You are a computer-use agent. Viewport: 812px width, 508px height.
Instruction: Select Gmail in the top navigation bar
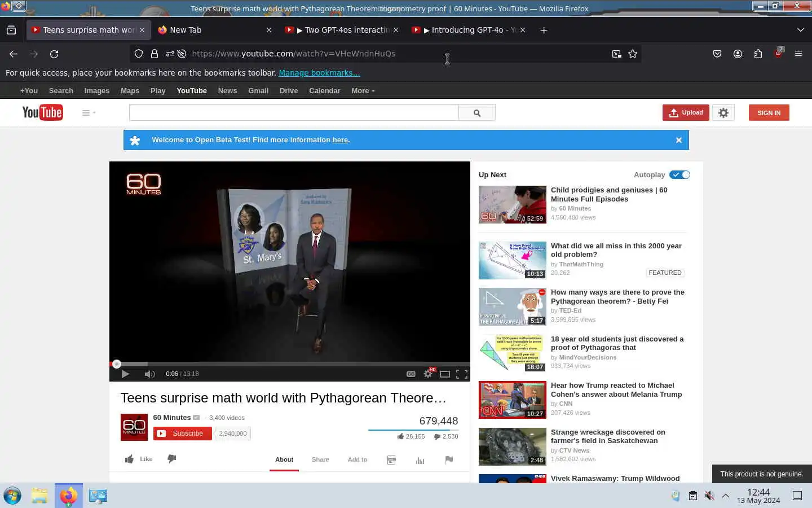[258, 90]
